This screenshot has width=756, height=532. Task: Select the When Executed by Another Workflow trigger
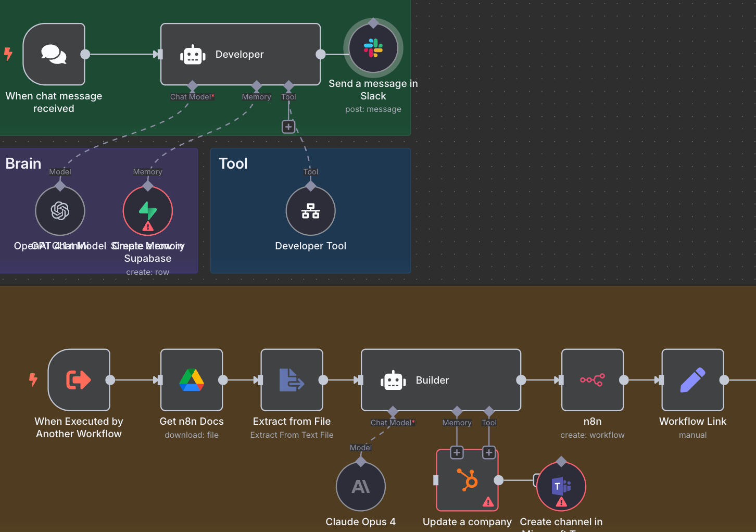79,380
